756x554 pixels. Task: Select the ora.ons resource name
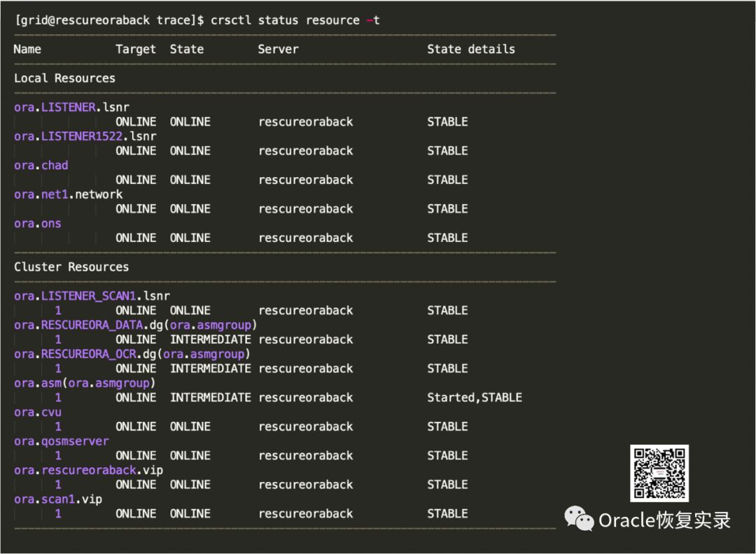pyautogui.click(x=37, y=224)
